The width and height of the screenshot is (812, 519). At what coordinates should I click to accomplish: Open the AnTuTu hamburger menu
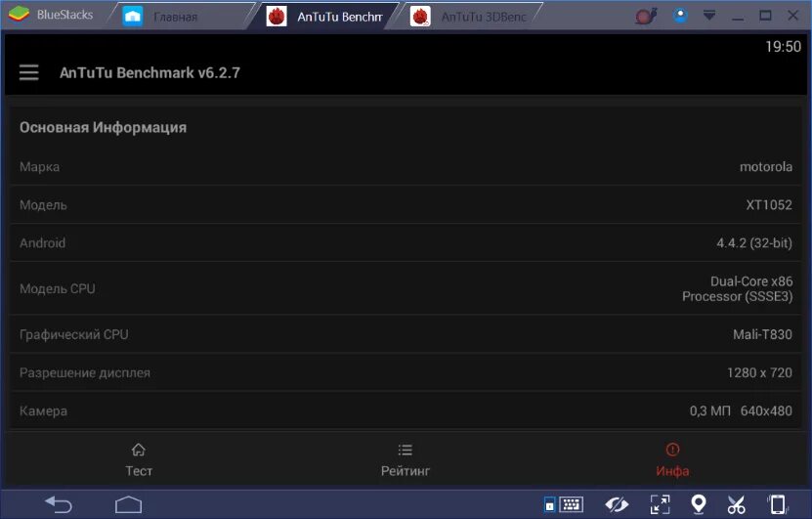29,72
